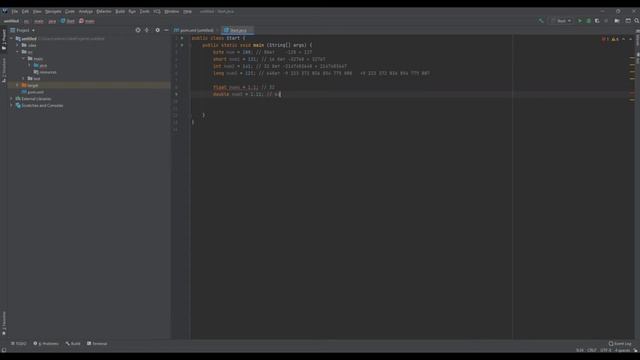Screen dimensions: 640x360
Task: Click the green Run button
Action: [x=580, y=21]
